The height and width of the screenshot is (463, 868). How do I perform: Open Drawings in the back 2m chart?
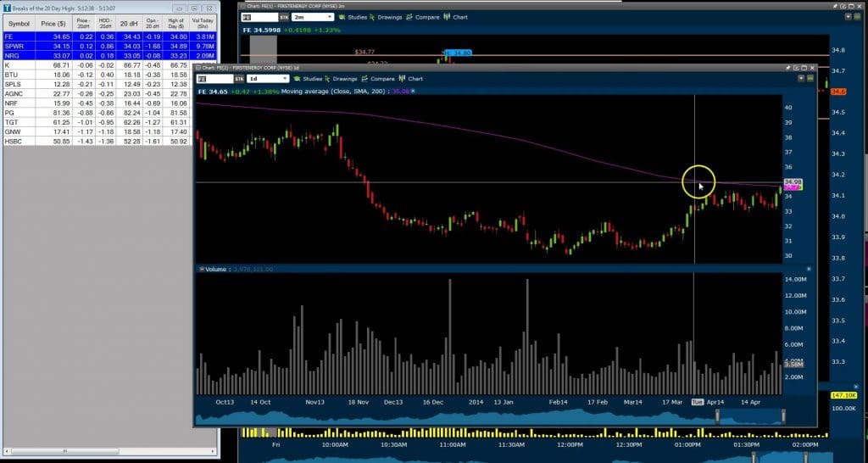click(x=386, y=17)
